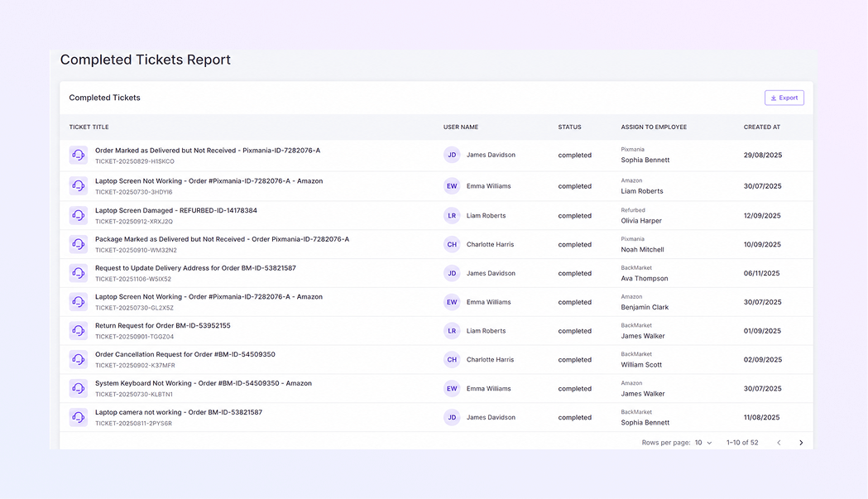Click headset icon for System Keyboard Not Working ticket
The height and width of the screenshot is (499, 868).
pyautogui.click(x=78, y=388)
